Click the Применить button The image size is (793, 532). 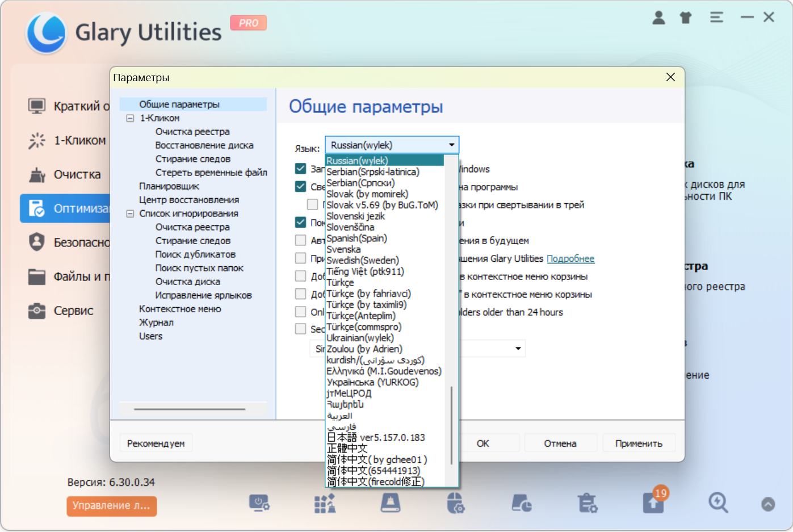639,443
